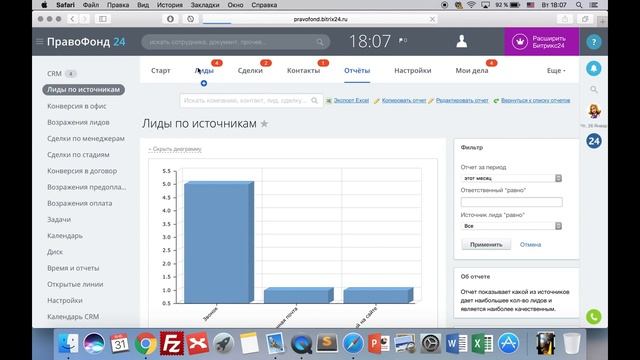Open notifications bell icon in right sidebar
Screen dimensions: 640x360
click(594, 69)
